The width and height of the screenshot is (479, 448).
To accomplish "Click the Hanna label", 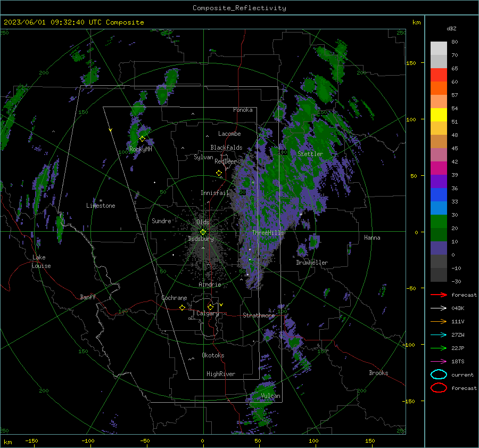I will [x=372, y=238].
